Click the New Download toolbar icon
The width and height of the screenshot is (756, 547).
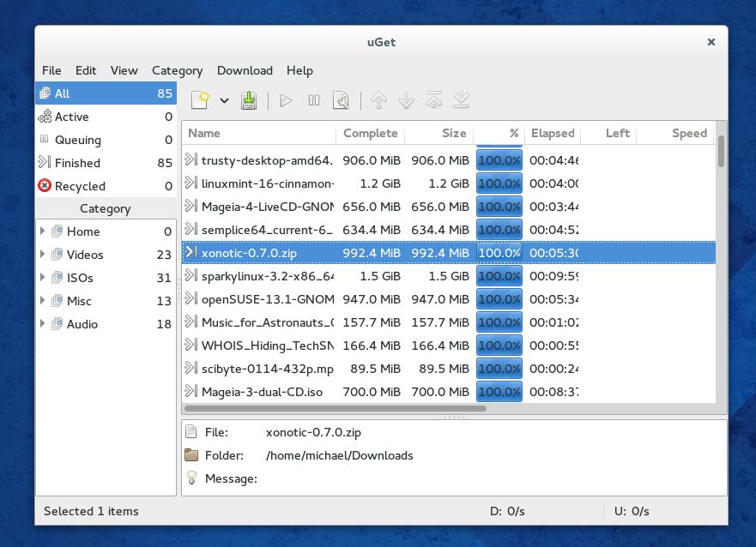[x=200, y=100]
